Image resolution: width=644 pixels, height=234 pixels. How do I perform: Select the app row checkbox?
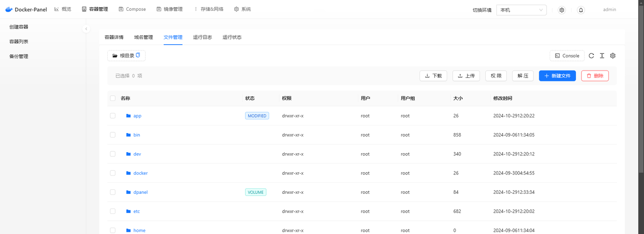click(113, 116)
